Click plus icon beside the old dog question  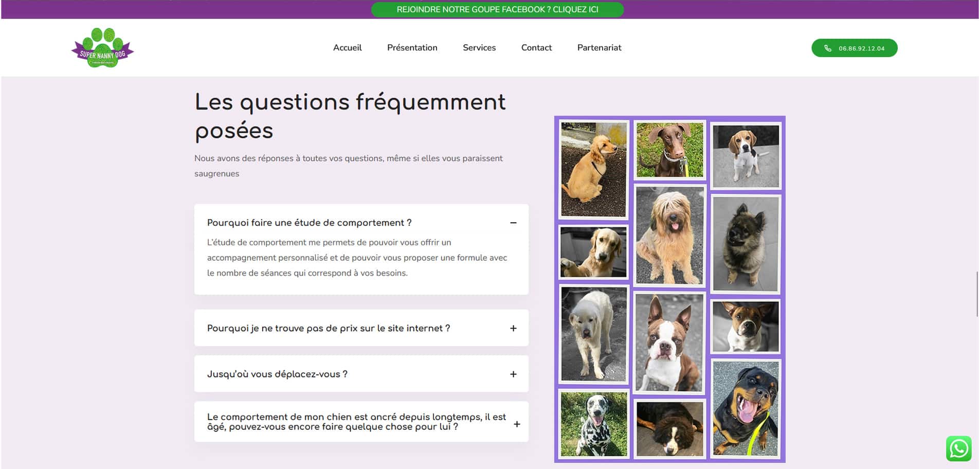coord(517,424)
